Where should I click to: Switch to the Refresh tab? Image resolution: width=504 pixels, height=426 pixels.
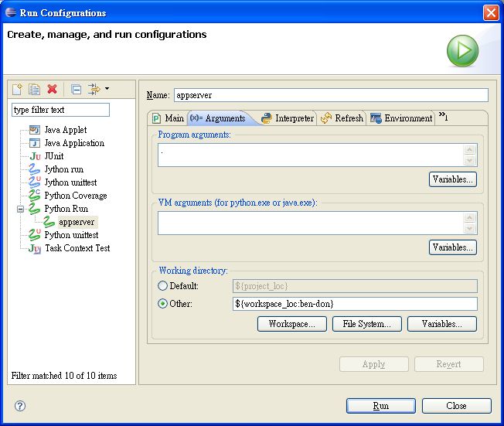click(x=342, y=118)
